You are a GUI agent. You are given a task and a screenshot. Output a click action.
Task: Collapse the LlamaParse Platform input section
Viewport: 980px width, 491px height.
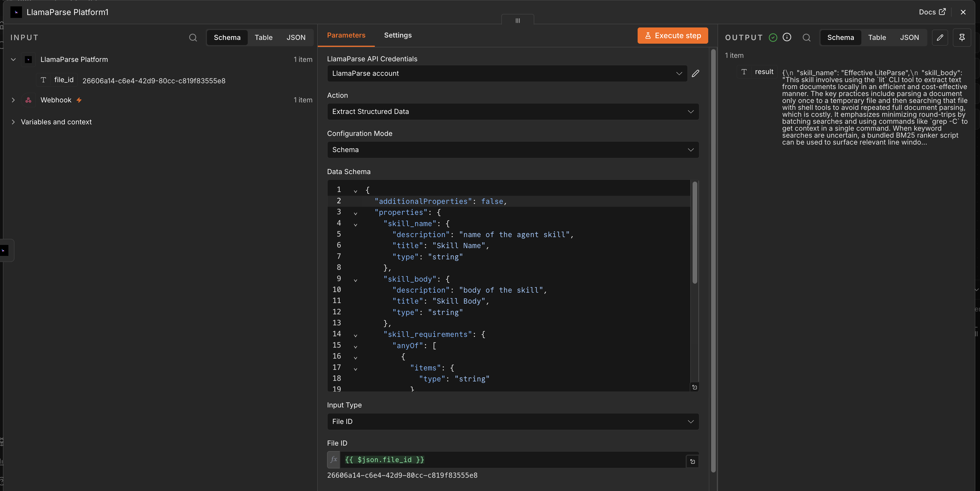(x=13, y=59)
